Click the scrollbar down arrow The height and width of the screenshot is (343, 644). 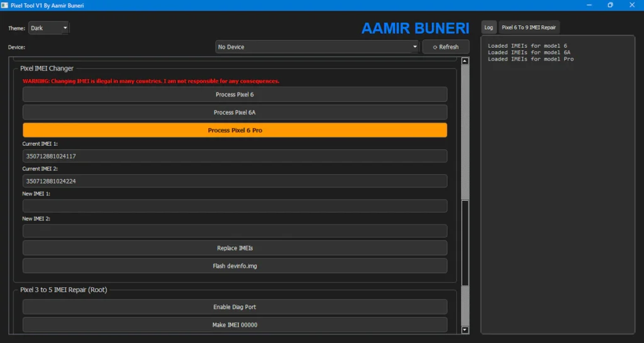coord(465,330)
